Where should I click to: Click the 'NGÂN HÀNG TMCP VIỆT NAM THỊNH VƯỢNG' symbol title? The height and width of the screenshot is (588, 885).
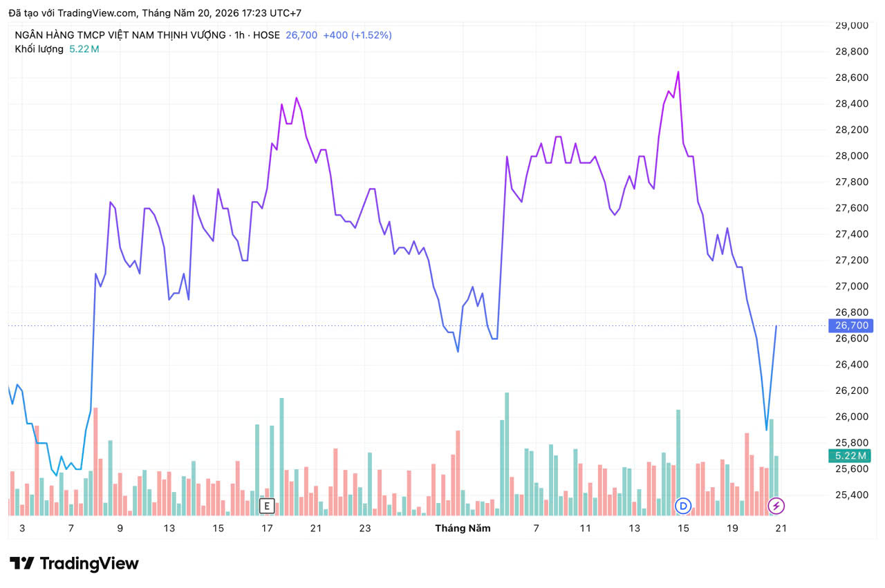pyautogui.click(x=120, y=35)
